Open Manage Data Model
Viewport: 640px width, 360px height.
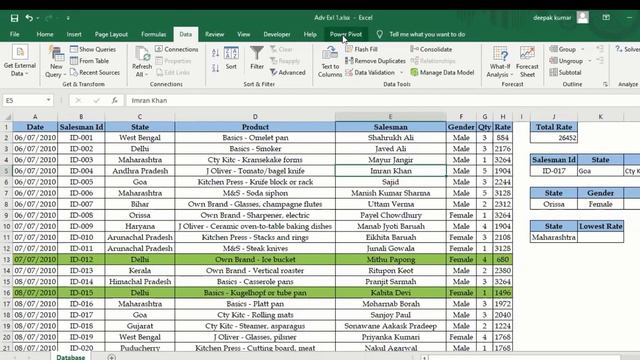click(x=442, y=72)
